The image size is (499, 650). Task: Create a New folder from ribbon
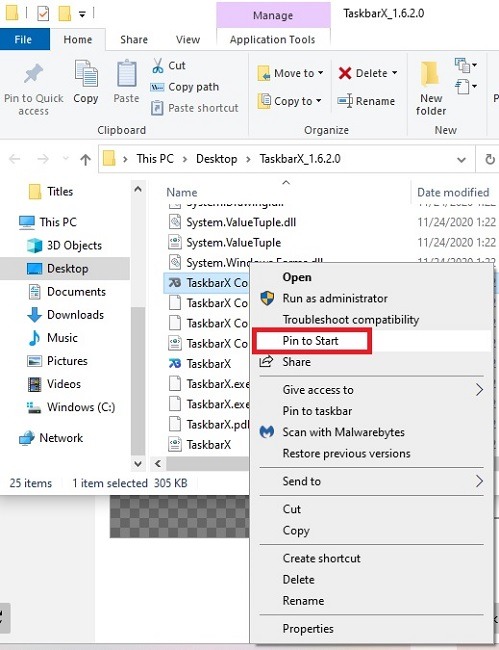[x=431, y=88]
